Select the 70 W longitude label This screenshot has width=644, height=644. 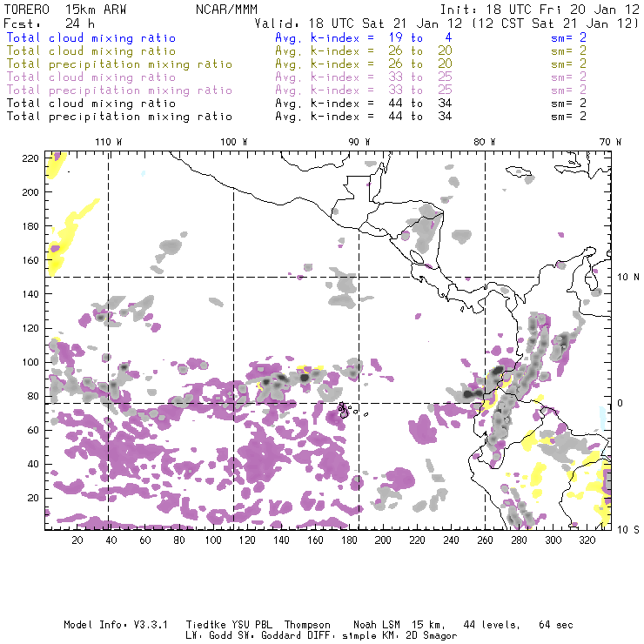tap(612, 141)
